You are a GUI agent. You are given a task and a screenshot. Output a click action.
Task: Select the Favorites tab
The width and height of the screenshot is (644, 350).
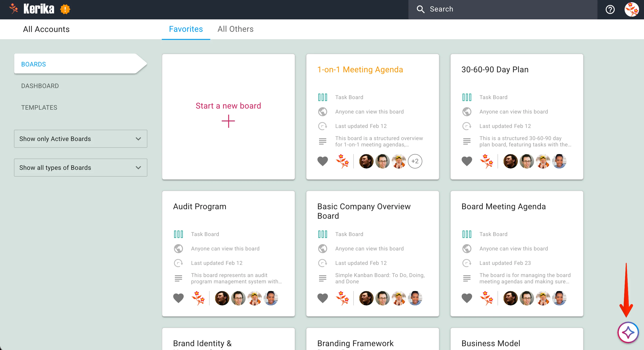[x=186, y=29]
